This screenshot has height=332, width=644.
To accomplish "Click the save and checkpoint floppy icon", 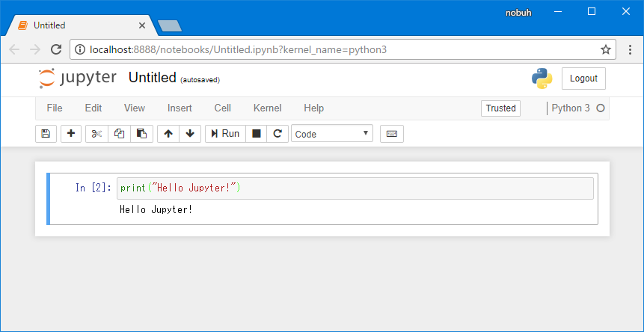I will click(x=46, y=134).
